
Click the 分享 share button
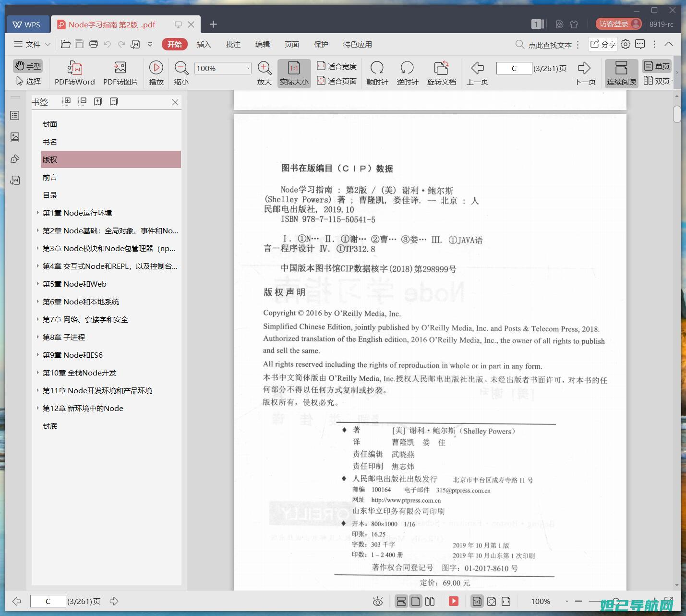coord(603,44)
